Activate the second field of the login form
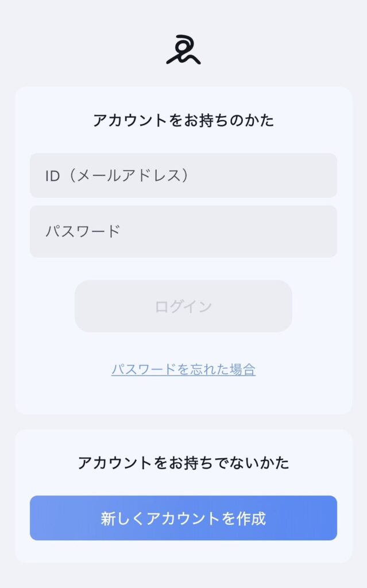Screen dimensions: 367x588 click(x=183, y=231)
